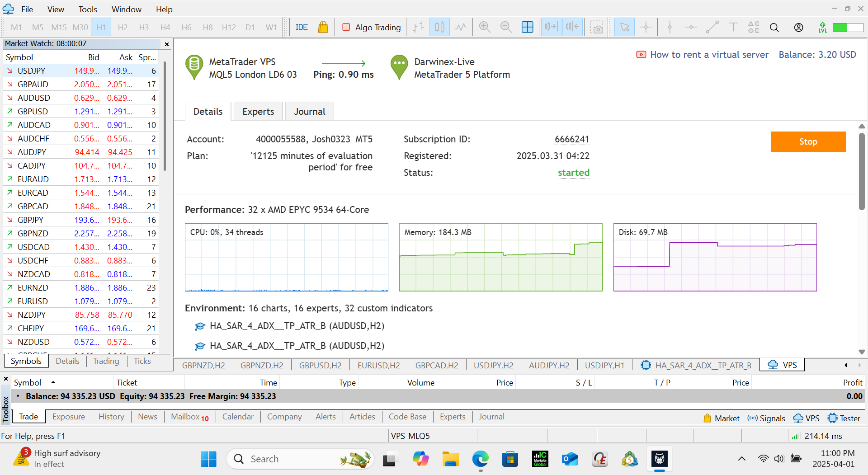
Task: Open the toolbar search magnifier
Action: point(774,27)
